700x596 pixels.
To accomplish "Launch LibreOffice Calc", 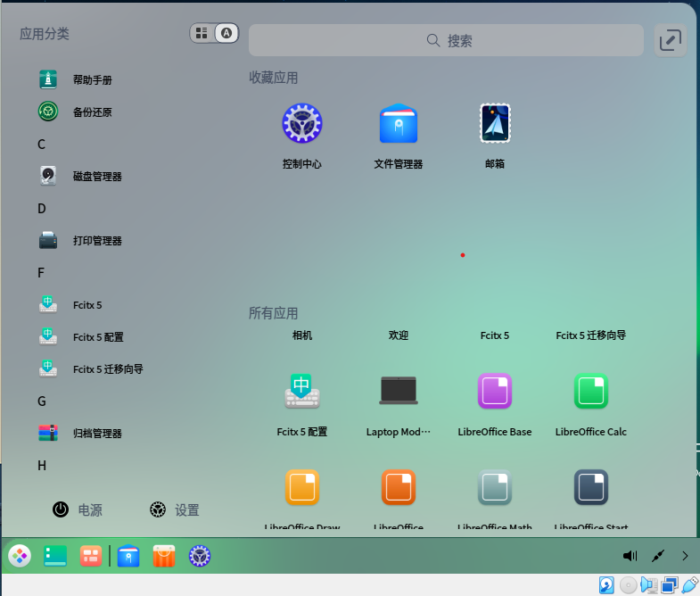I will pos(590,404).
